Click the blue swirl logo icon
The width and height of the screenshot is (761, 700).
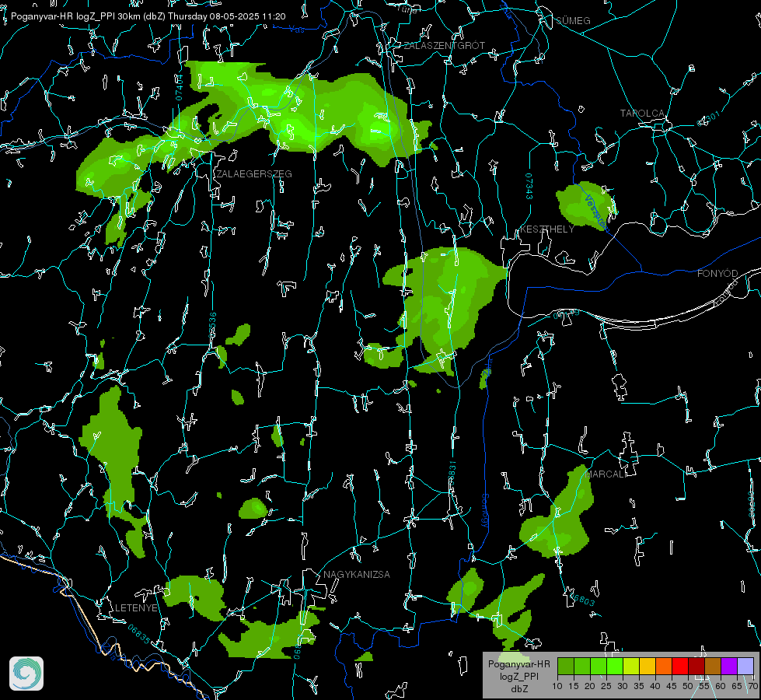(x=26, y=674)
